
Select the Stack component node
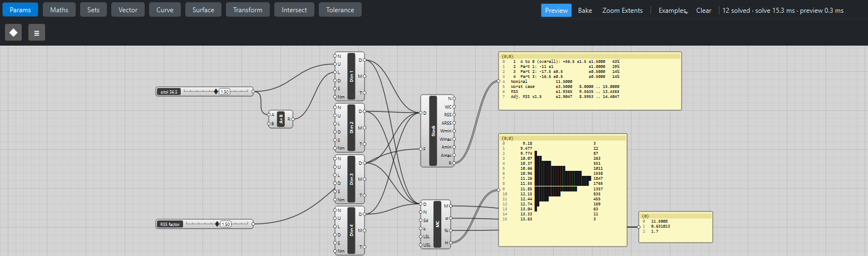coord(437,131)
